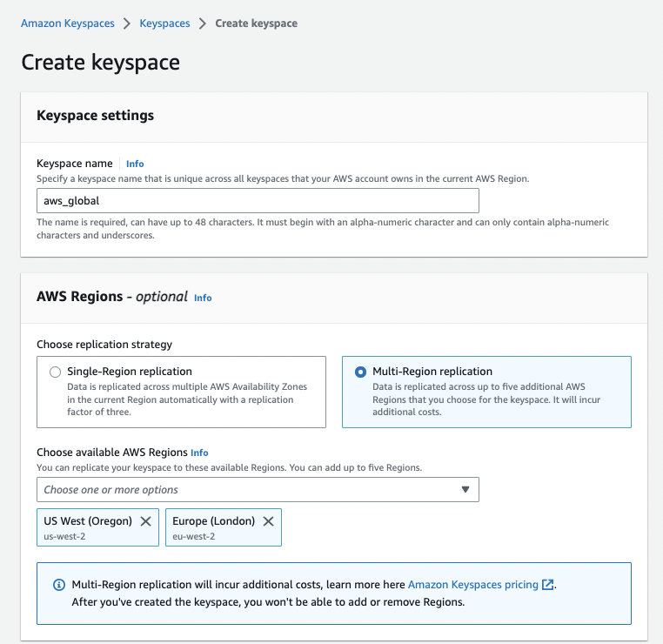
Task: Open Info link for Choose available AWS Regions
Action: pos(199,453)
